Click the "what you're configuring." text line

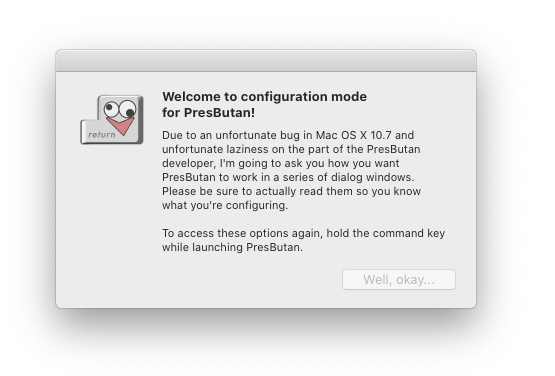pos(225,205)
